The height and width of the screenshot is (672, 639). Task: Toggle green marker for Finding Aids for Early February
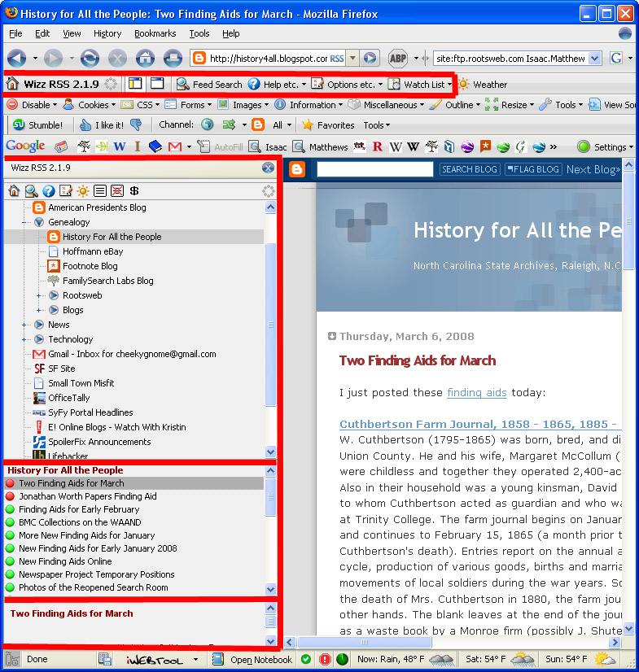pos(11,509)
